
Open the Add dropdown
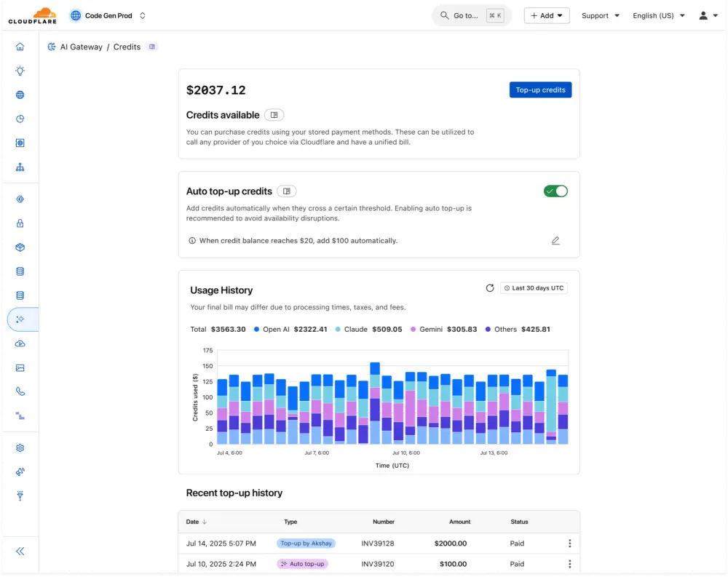coord(547,15)
